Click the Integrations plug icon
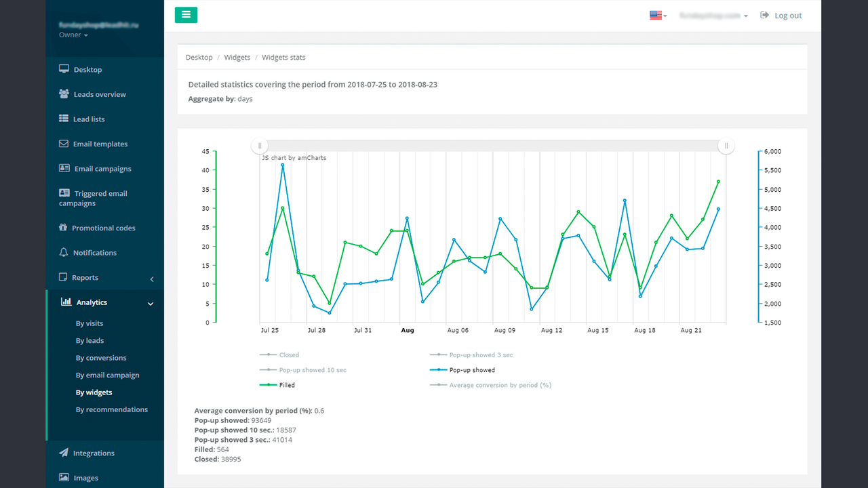 (62, 453)
